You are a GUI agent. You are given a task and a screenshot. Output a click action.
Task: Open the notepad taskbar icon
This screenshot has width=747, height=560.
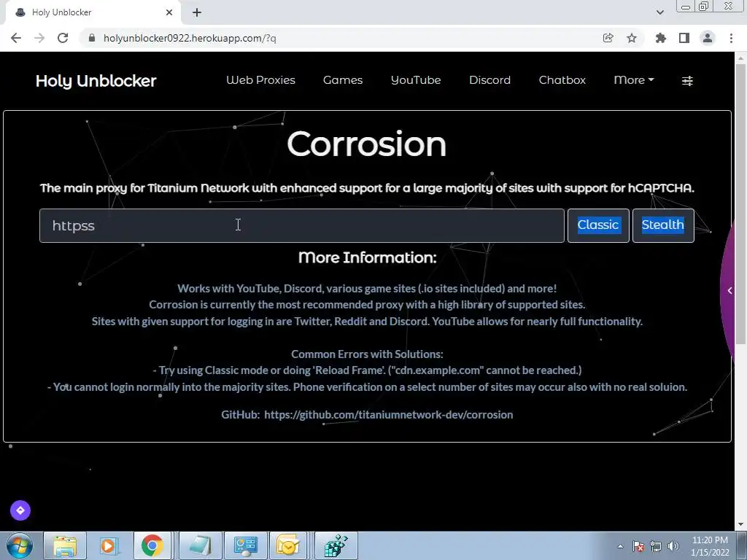(200, 545)
